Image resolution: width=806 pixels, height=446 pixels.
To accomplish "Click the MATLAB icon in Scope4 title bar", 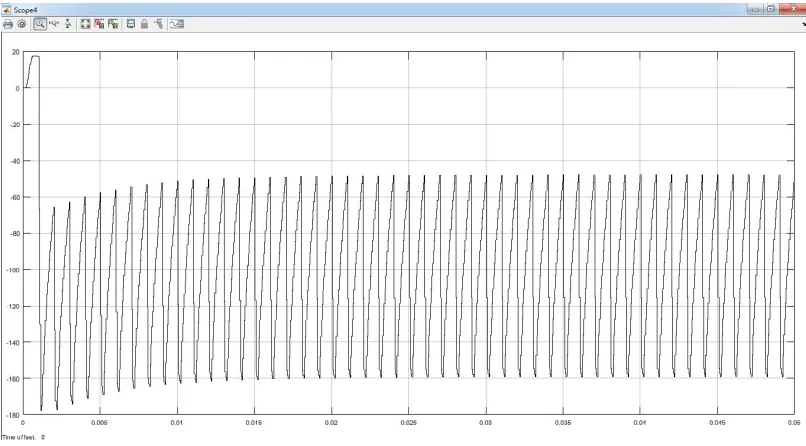I will (7, 9).
